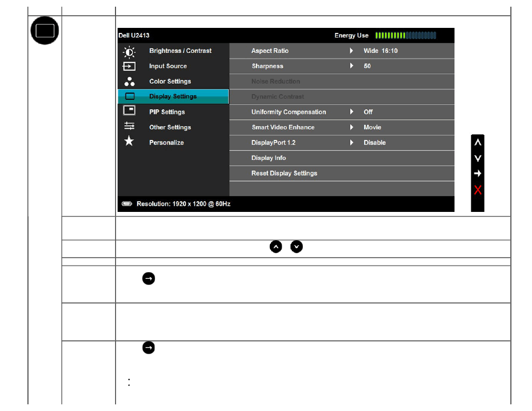Expand the Aspect Ratio option arrow

351,51
